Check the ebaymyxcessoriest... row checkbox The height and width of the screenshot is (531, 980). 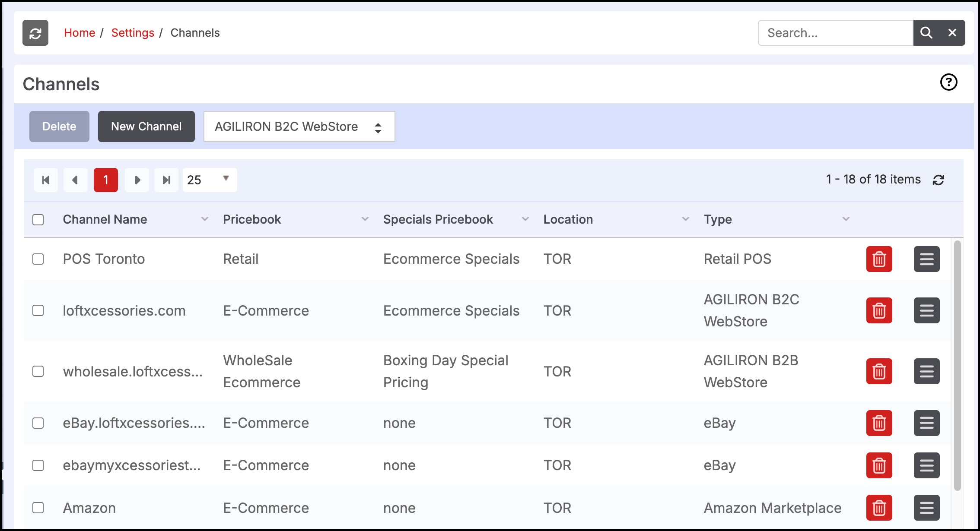pyautogui.click(x=38, y=465)
